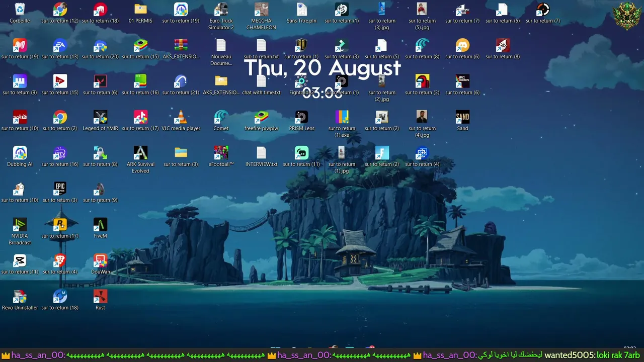Launch eFootball shortcut
Screen dimensions: 644x362
(221, 156)
